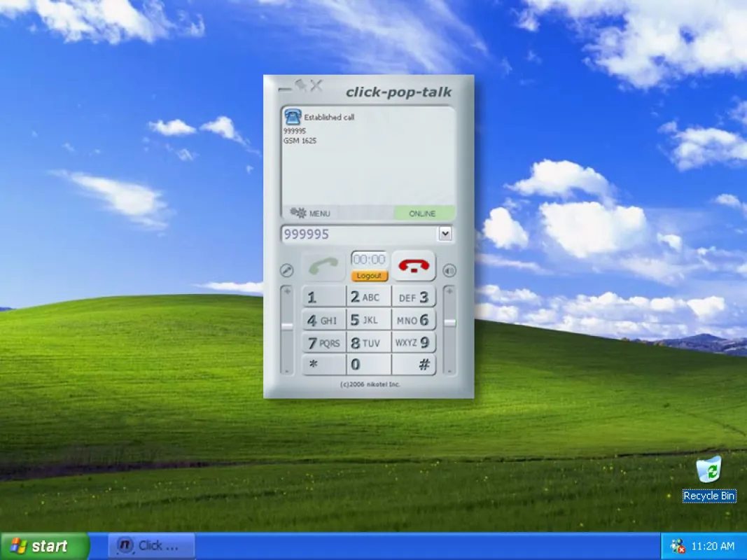
Task: Click the 'Established call' status text
Action: click(x=329, y=117)
